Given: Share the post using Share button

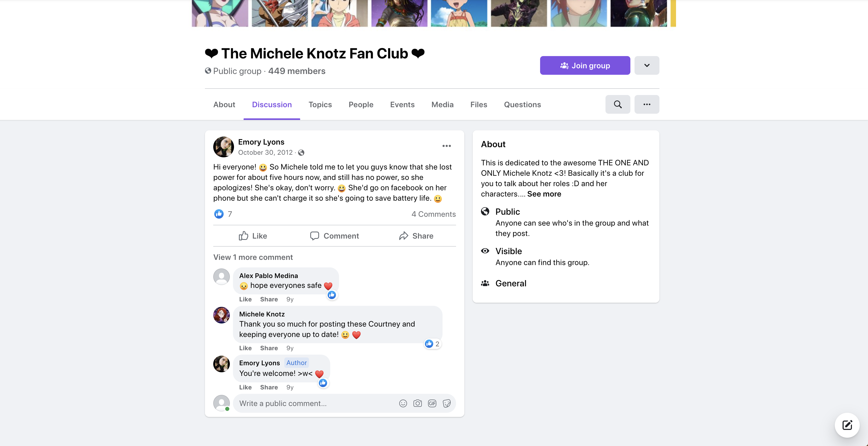Looking at the screenshot, I should (416, 236).
